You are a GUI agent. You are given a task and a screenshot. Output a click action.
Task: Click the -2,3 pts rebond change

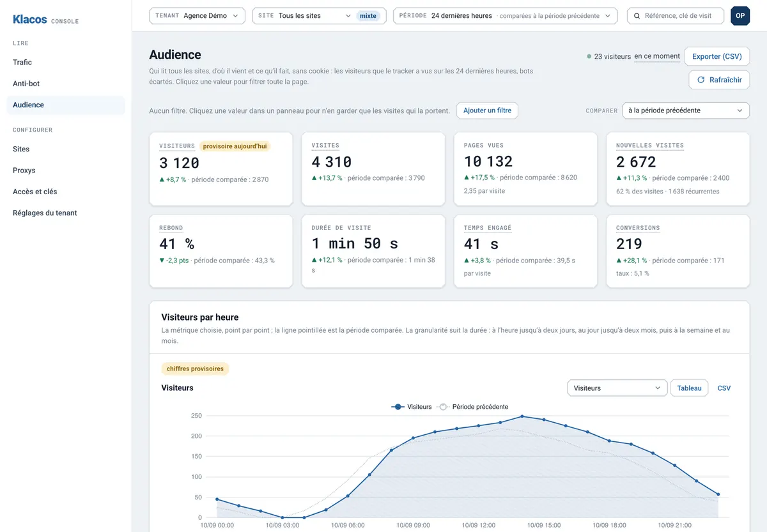[x=174, y=261]
